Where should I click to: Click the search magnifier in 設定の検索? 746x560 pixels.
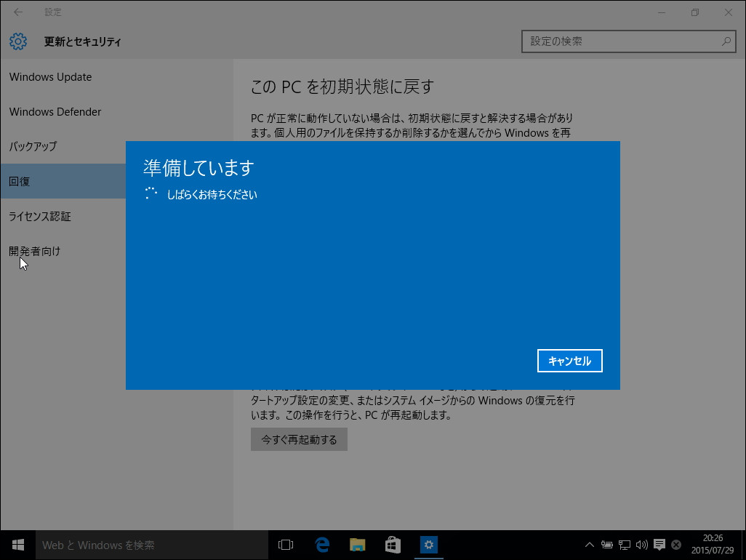[x=725, y=41]
